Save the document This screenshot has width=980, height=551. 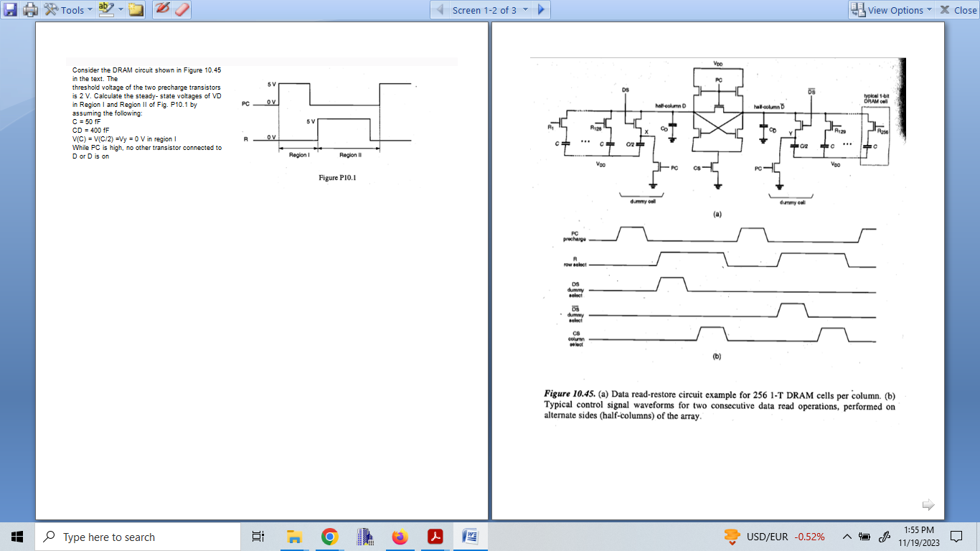click(x=9, y=9)
